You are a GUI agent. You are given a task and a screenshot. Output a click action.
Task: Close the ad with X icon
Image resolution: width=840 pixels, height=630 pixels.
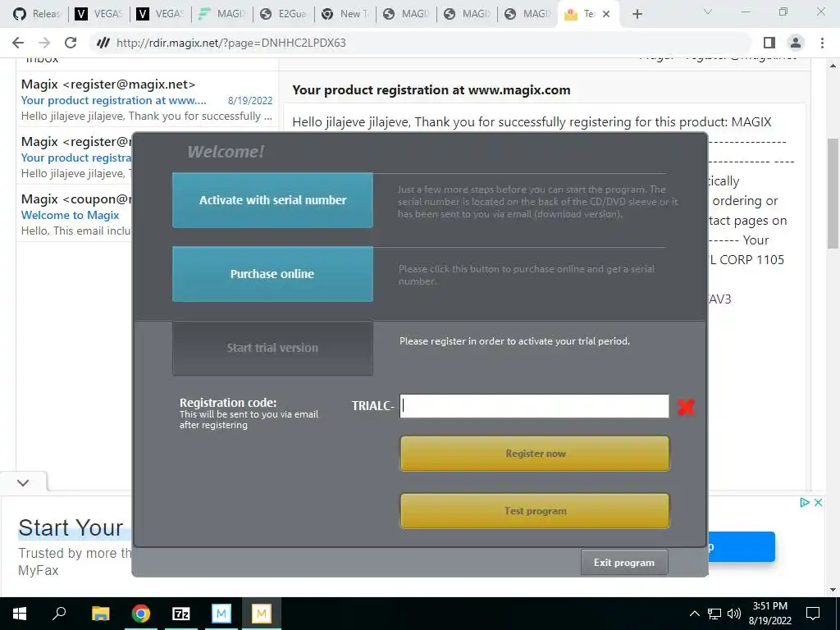[818, 503]
